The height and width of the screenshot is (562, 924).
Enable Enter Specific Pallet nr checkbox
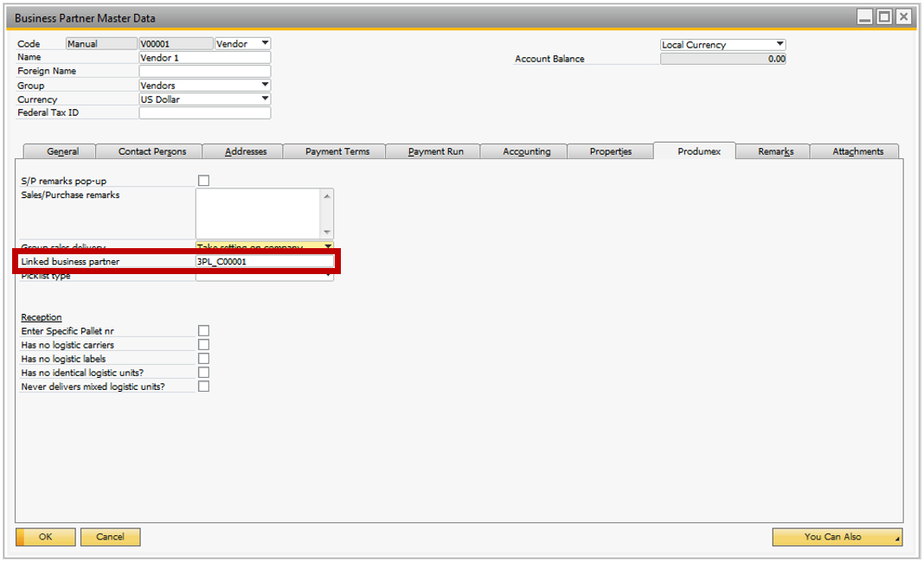(204, 331)
